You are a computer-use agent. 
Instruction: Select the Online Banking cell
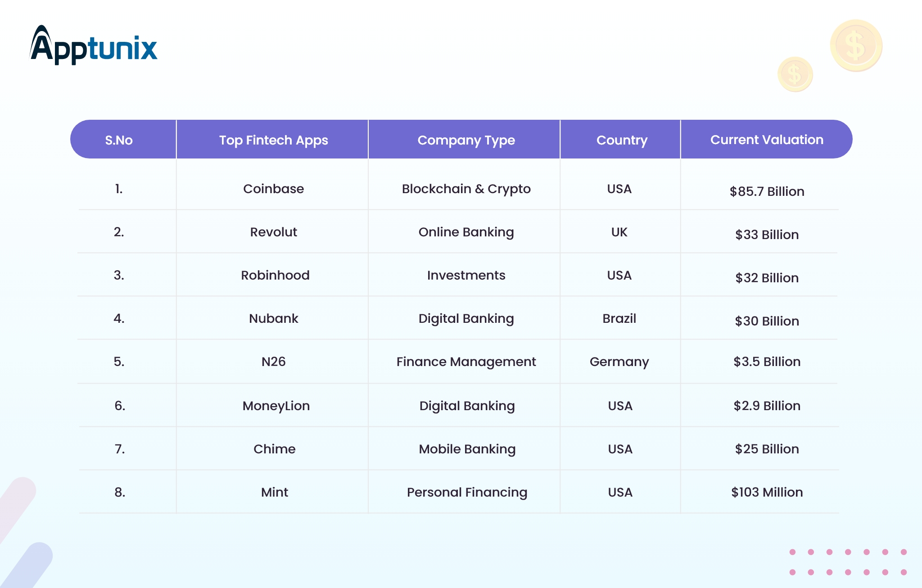pos(466,232)
